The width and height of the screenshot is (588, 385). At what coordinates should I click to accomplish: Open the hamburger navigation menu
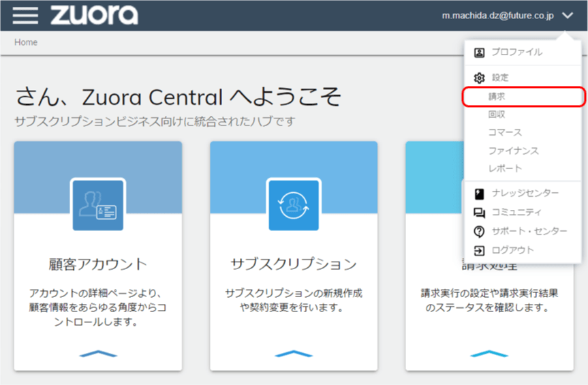click(25, 16)
